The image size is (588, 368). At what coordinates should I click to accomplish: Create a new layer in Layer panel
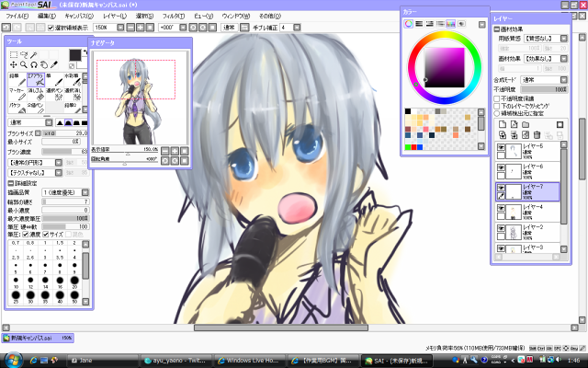[x=503, y=125]
